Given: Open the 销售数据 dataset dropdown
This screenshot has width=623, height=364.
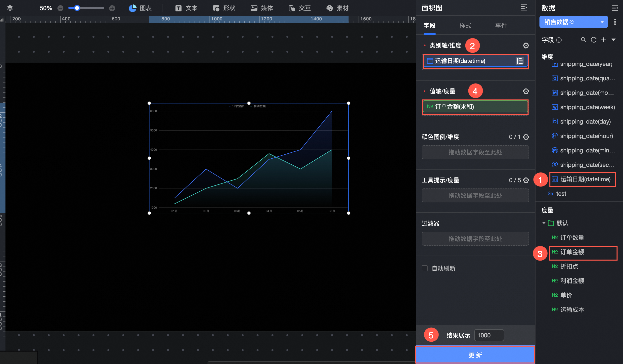Looking at the screenshot, I should pyautogui.click(x=602, y=22).
